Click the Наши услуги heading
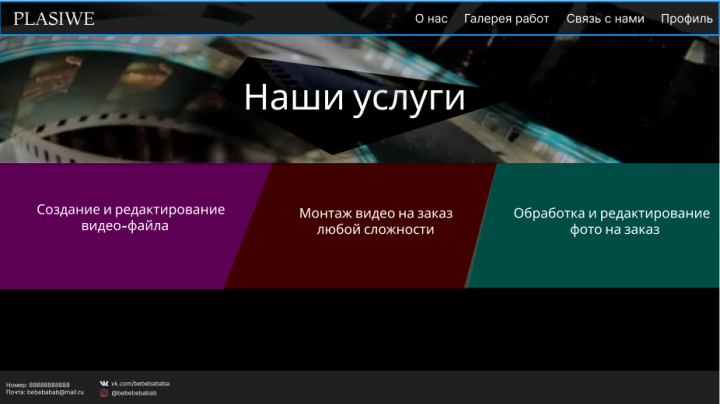The width and height of the screenshot is (720, 404). click(x=354, y=97)
